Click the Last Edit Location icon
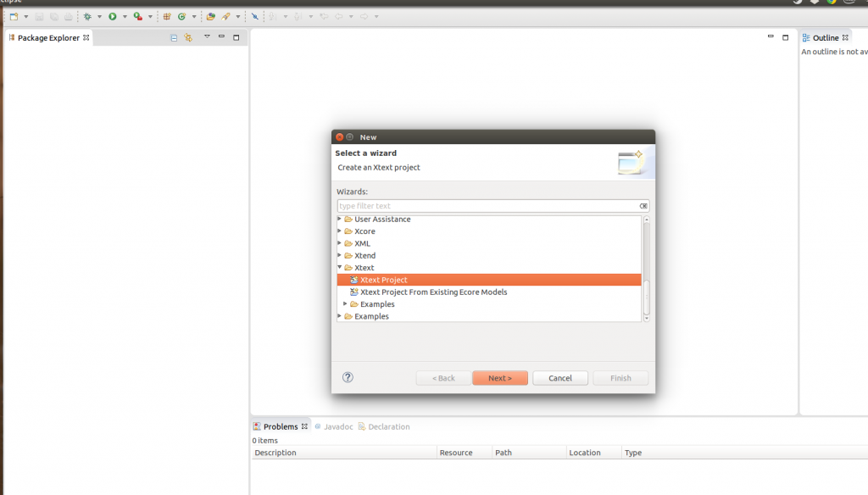Image resolution: width=868 pixels, height=495 pixels. [325, 17]
